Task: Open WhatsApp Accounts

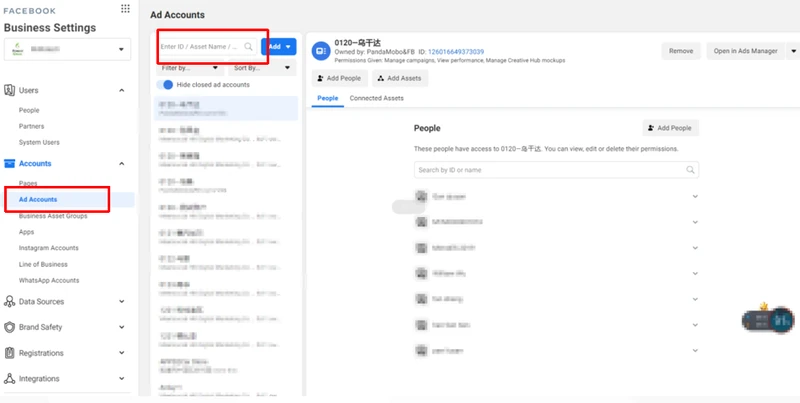Action: coord(49,281)
